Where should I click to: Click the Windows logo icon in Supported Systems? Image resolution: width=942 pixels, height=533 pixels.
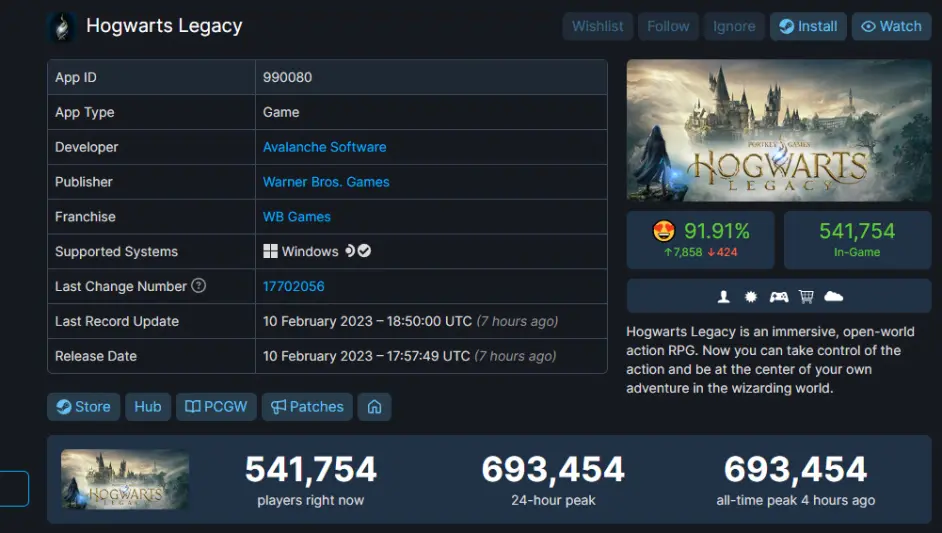270,251
